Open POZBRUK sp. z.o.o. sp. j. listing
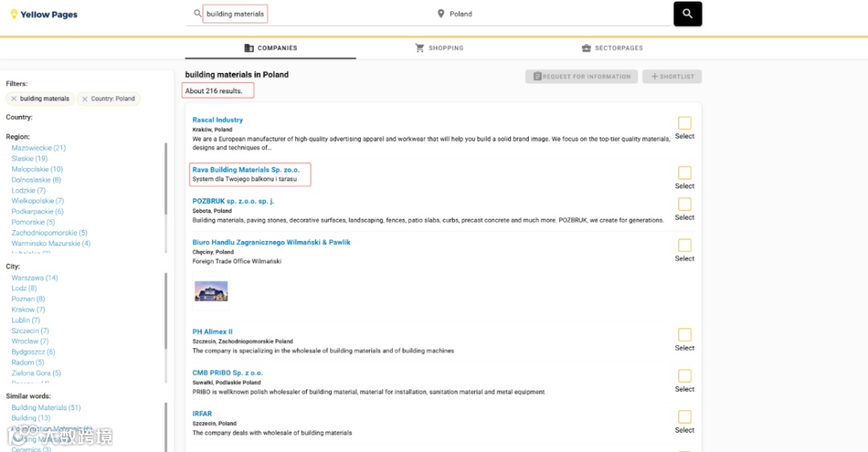The height and width of the screenshot is (452, 868). point(233,201)
